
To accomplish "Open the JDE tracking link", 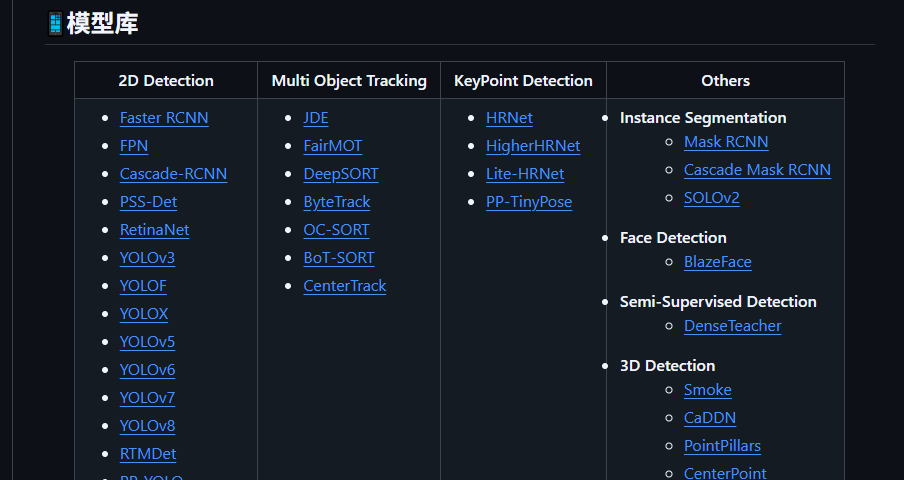I will point(316,118).
